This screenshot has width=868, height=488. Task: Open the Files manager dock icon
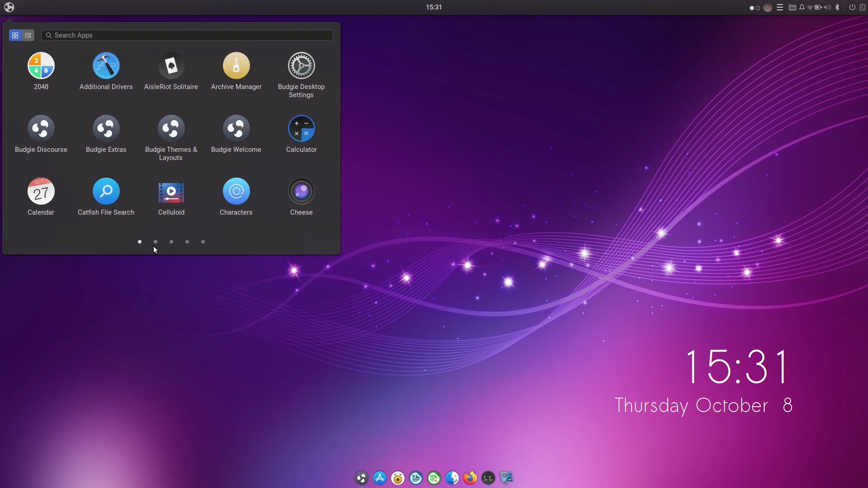452,478
